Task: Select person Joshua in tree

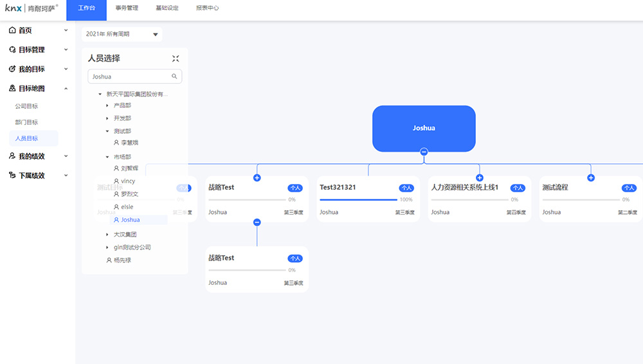Action: click(x=139, y=219)
